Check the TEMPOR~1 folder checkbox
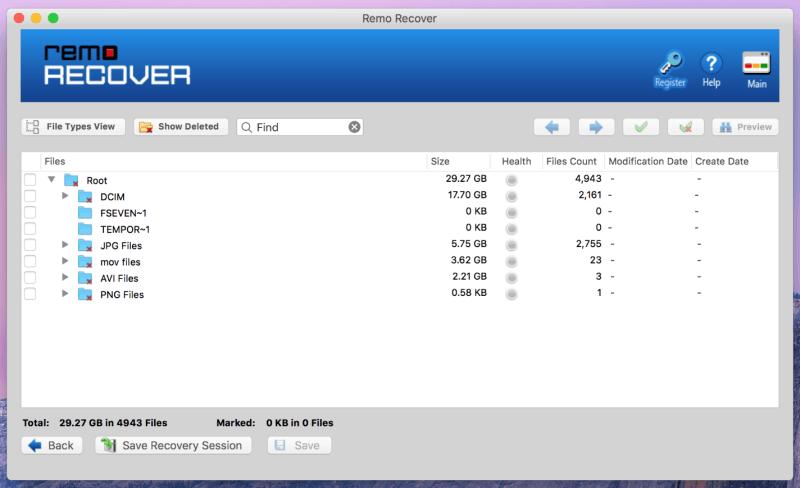This screenshot has height=488, width=800. click(x=30, y=229)
